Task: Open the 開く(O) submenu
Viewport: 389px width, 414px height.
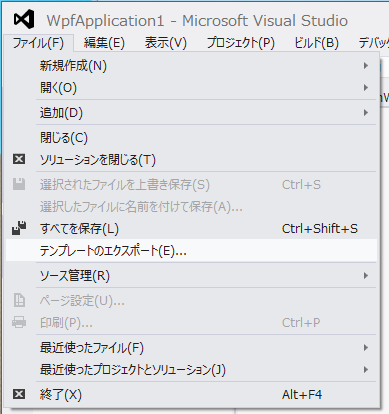Action: tap(191, 88)
